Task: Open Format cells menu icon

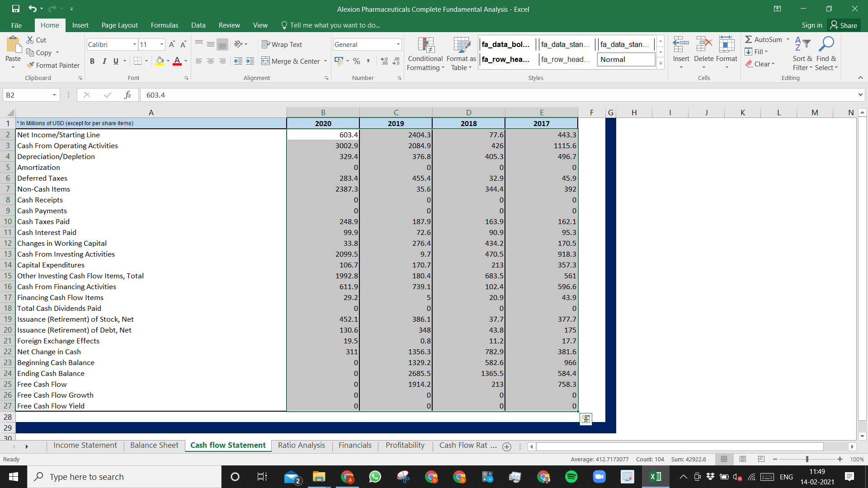Action: coord(726,45)
